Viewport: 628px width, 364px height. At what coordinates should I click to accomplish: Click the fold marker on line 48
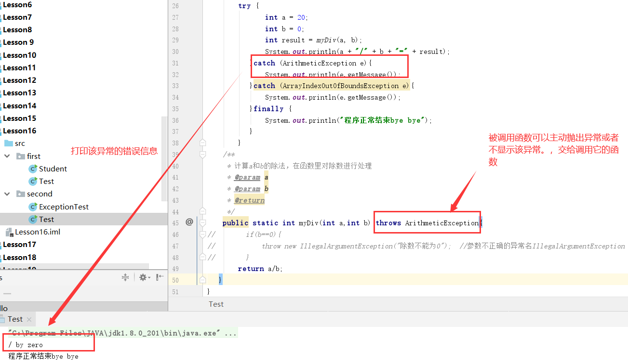coord(203,257)
